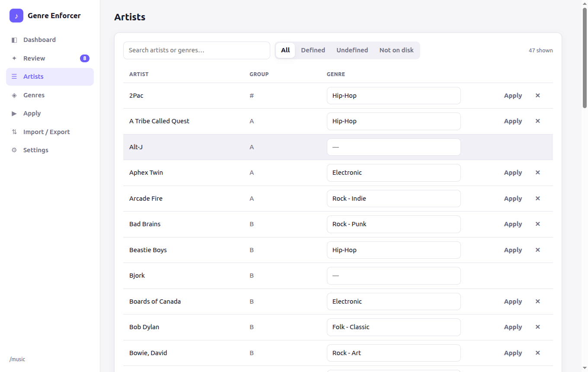Image resolution: width=588 pixels, height=372 pixels.
Task: Filter artists by Defined
Action: tap(313, 50)
